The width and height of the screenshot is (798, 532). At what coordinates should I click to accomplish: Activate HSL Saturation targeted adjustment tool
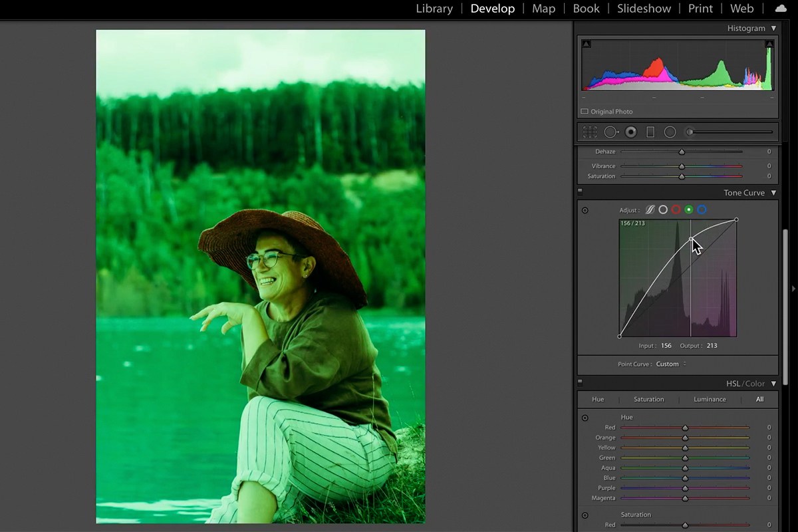point(585,515)
